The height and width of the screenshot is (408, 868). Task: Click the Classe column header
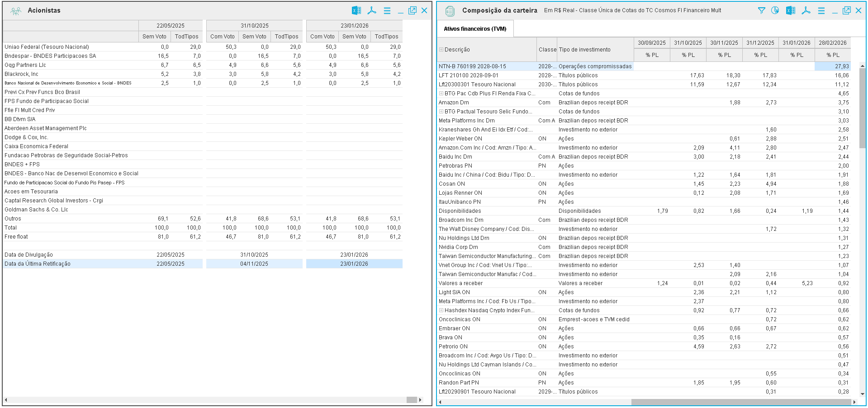pyautogui.click(x=547, y=50)
